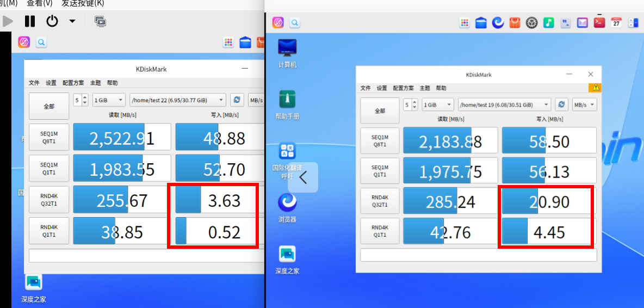Open 文件 menu in right KDiskMark
Image resolution: width=644 pixels, height=308 pixels.
[x=366, y=88]
